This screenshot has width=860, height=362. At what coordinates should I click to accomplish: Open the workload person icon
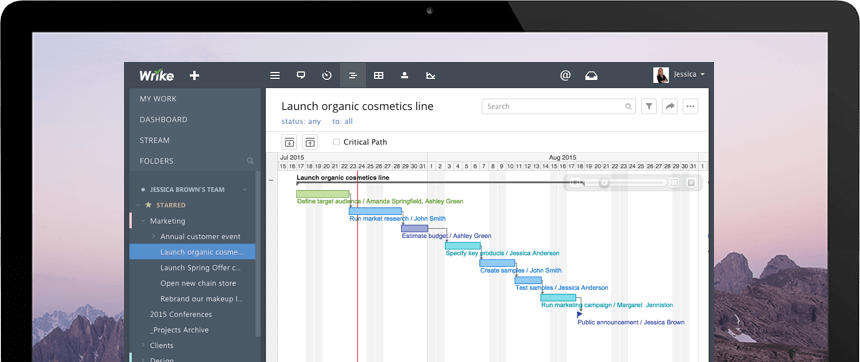coord(405,76)
